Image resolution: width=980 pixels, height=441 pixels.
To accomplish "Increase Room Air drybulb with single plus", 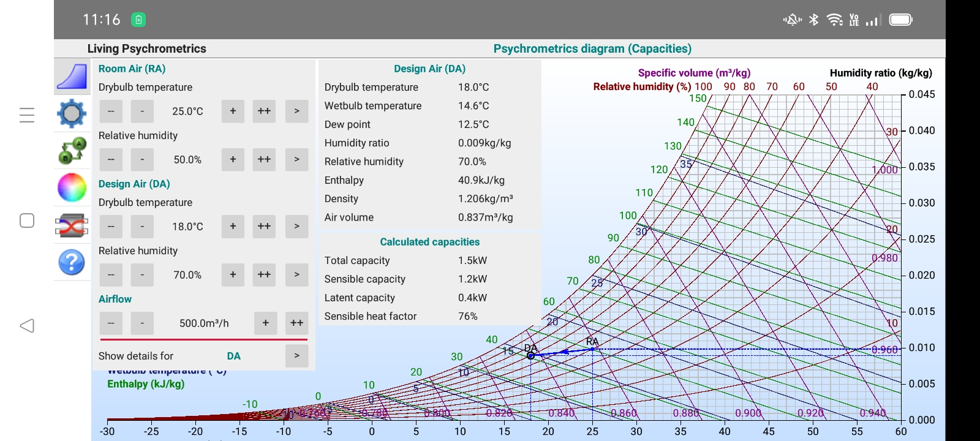I will (233, 111).
